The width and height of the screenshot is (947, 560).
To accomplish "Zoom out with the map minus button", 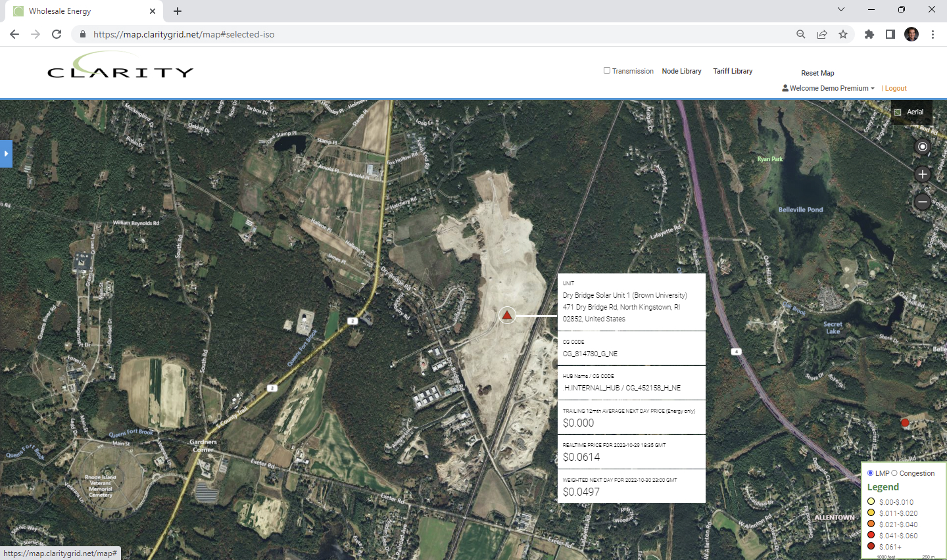I will coord(923,202).
